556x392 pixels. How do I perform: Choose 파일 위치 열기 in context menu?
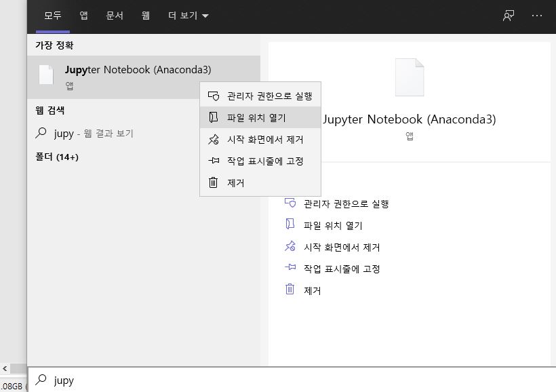click(260, 117)
